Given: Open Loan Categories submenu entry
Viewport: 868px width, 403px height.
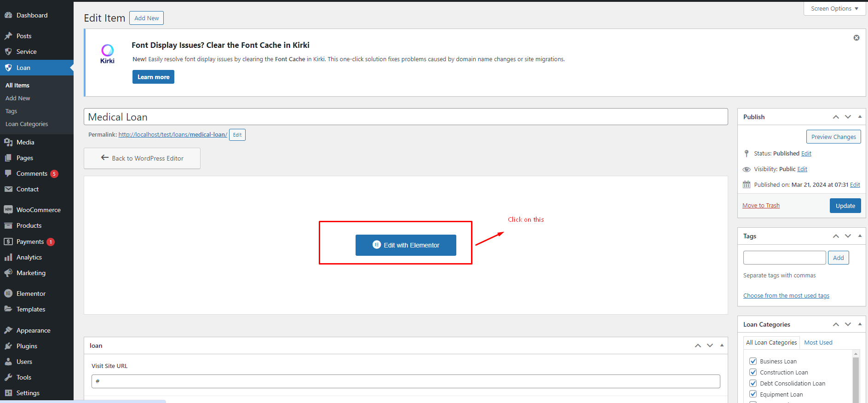Looking at the screenshot, I should (27, 124).
